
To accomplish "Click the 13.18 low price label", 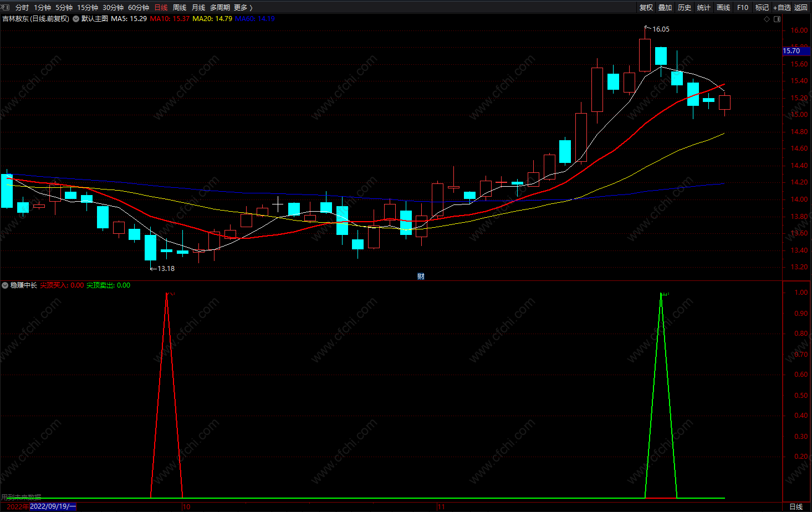I will pos(166,269).
